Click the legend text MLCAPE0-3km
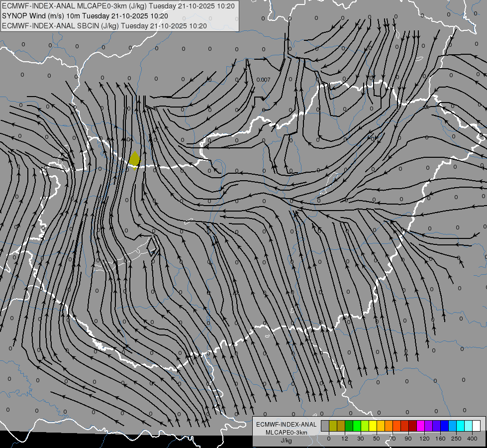The image size is (487, 448). (287, 433)
